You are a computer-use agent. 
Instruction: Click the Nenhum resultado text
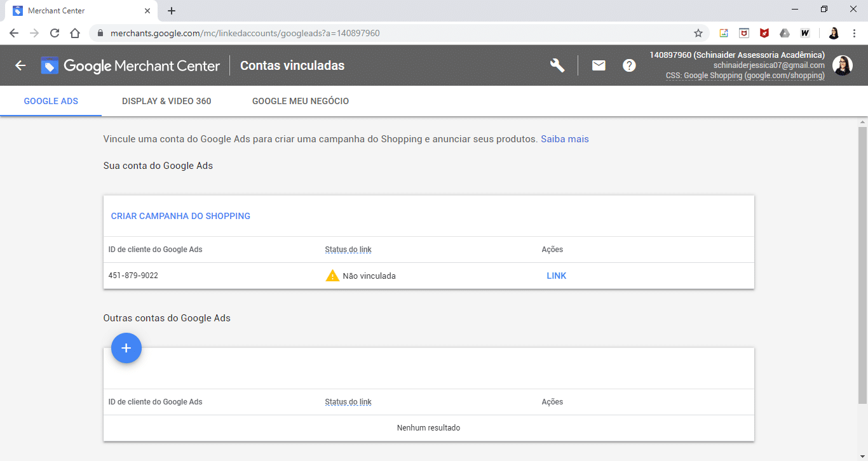pos(428,428)
